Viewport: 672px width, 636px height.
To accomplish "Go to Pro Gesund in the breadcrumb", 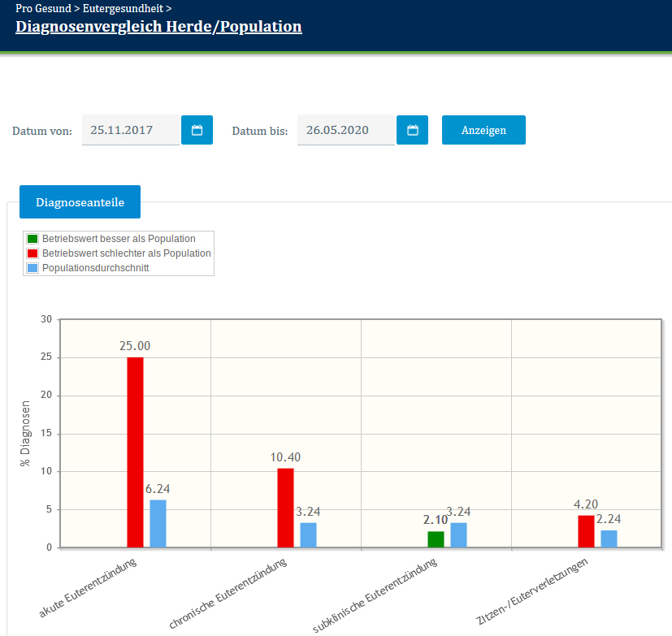I will click(43, 8).
